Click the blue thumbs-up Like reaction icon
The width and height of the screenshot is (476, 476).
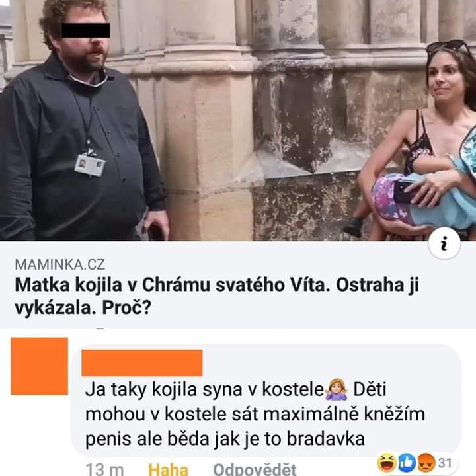click(407, 462)
